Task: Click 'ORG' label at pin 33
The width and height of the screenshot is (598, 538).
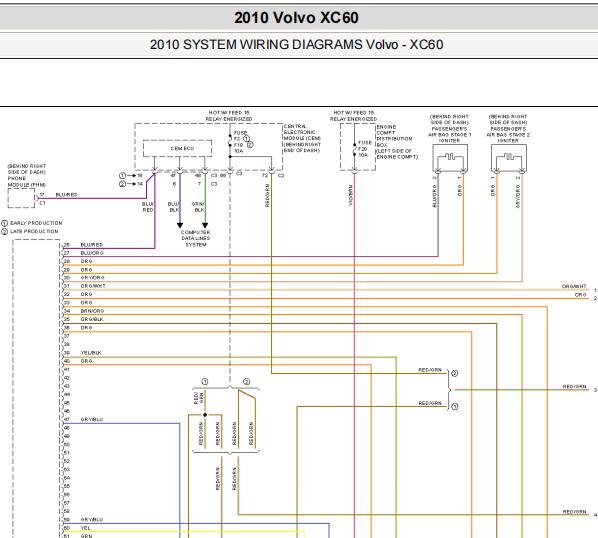Action: click(86, 303)
